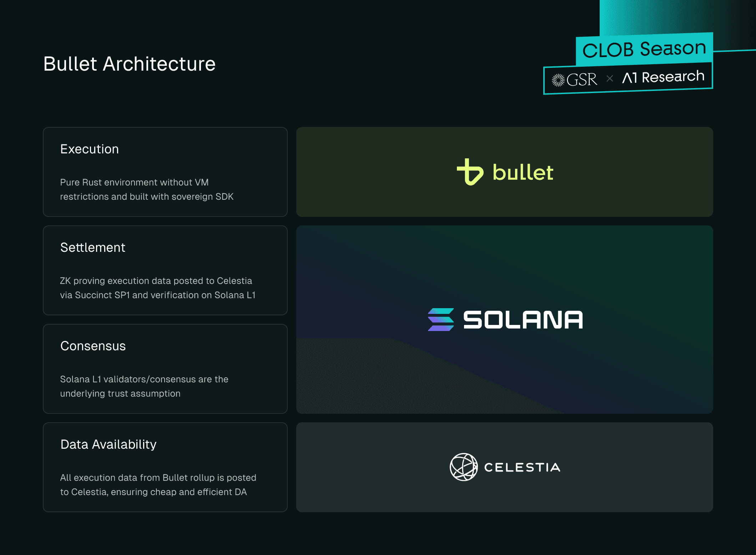Click the Bullet Architecture title
The height and width of the screenshot is (555, 756).
tap(129, 64)
